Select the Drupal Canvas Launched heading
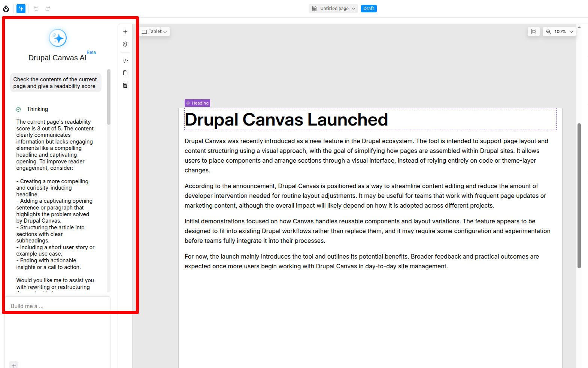The height and width of the screenshot is (368, 588). [x=286, y=120]
